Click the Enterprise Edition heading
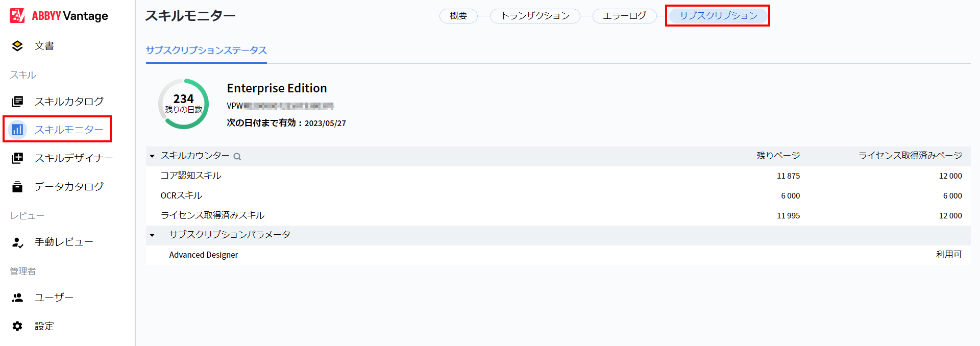980x346 pixels. click(277, 88)
